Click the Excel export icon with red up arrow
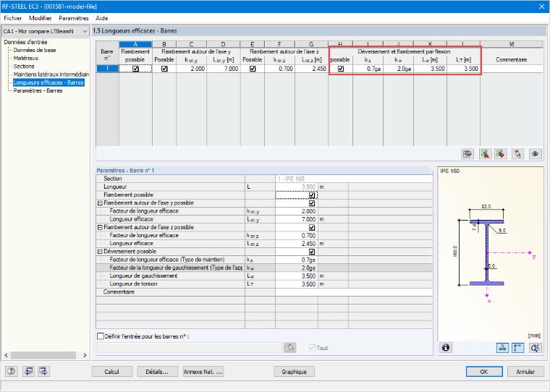Screen dimensions: 550x392 pos(485,154)
